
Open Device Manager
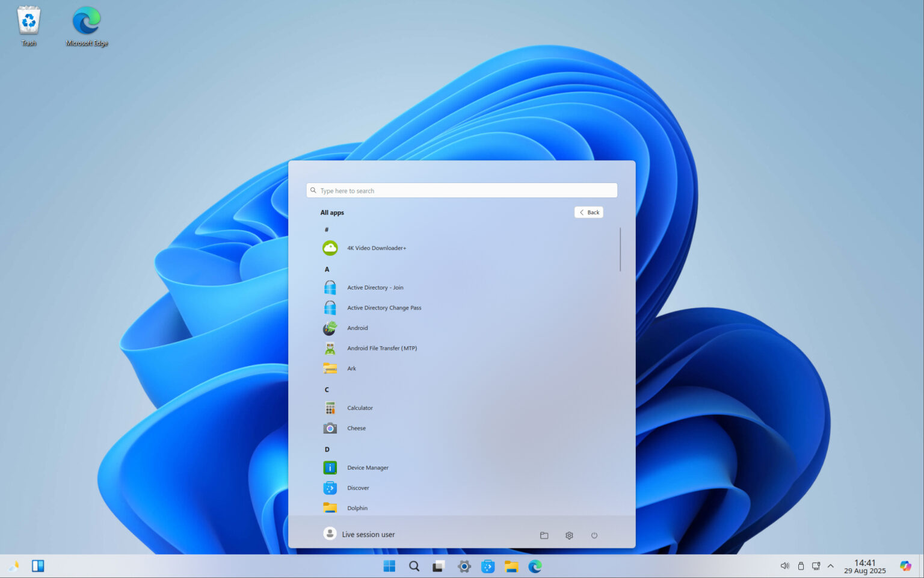pos(368,467)
